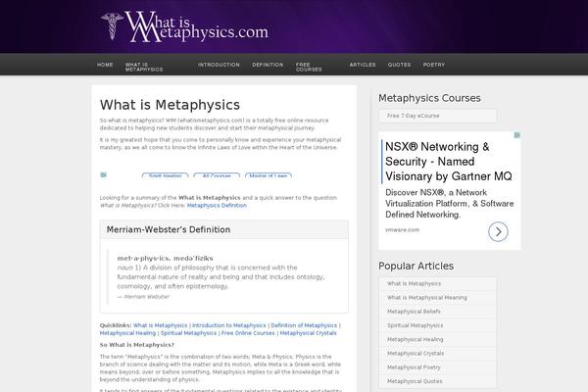Open popular article Metaphysical Quotes
The height and width of the screenshot is (392, 588).
(438, 381)
